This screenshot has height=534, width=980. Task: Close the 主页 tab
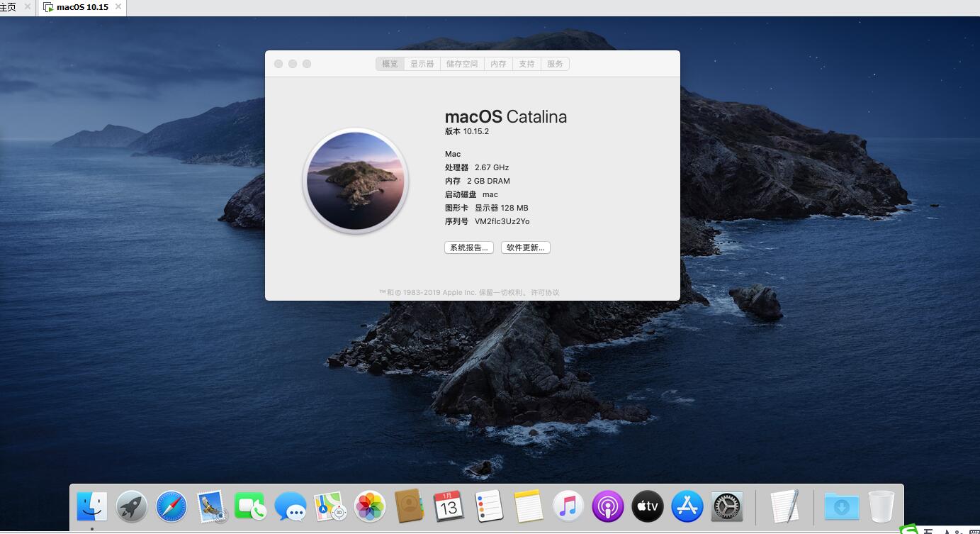(28, 7)
